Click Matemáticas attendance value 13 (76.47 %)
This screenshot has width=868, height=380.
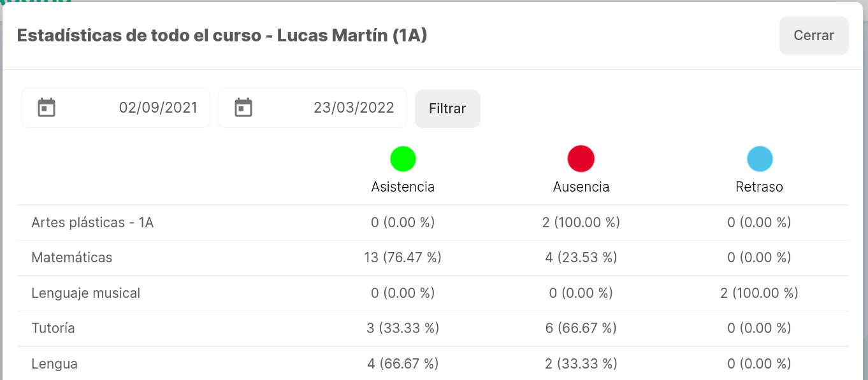pos(403,258)
